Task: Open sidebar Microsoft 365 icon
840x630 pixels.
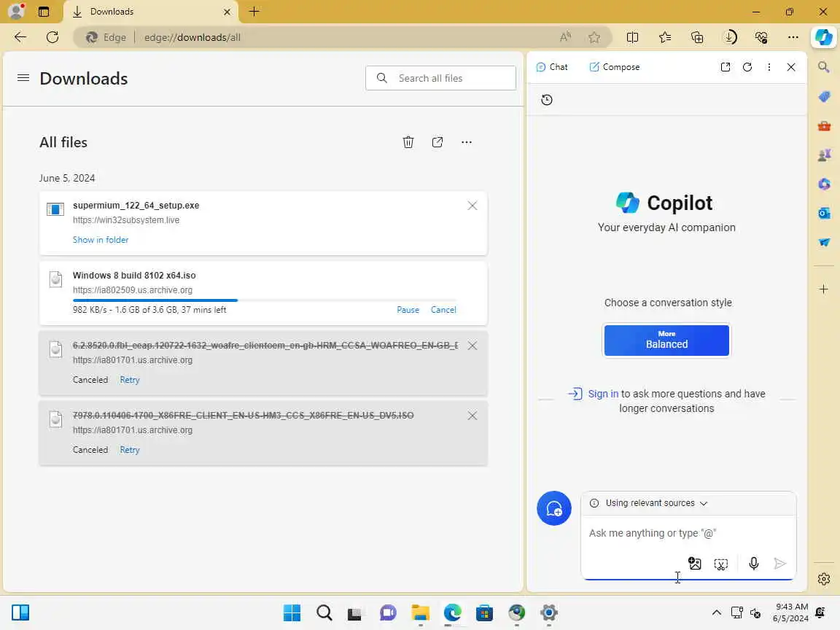Action: tap(824, 184)
